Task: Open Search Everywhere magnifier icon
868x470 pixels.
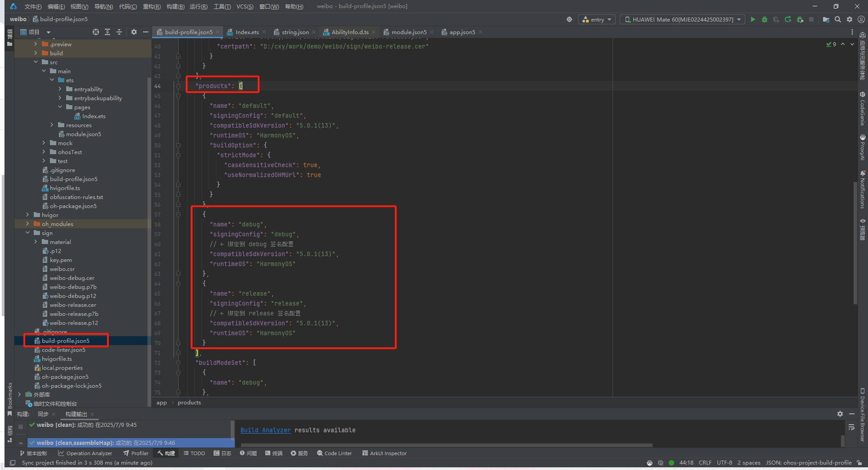Action: [x=838, y=19]
